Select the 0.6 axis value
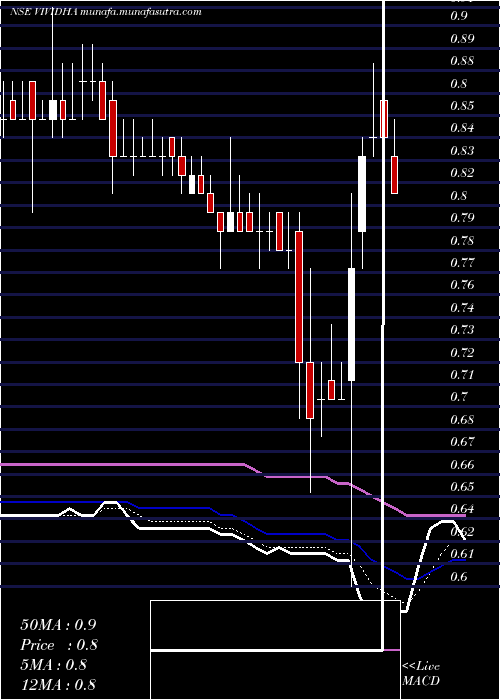This screenshot has width=500, height=700. (x=459, y=577)
